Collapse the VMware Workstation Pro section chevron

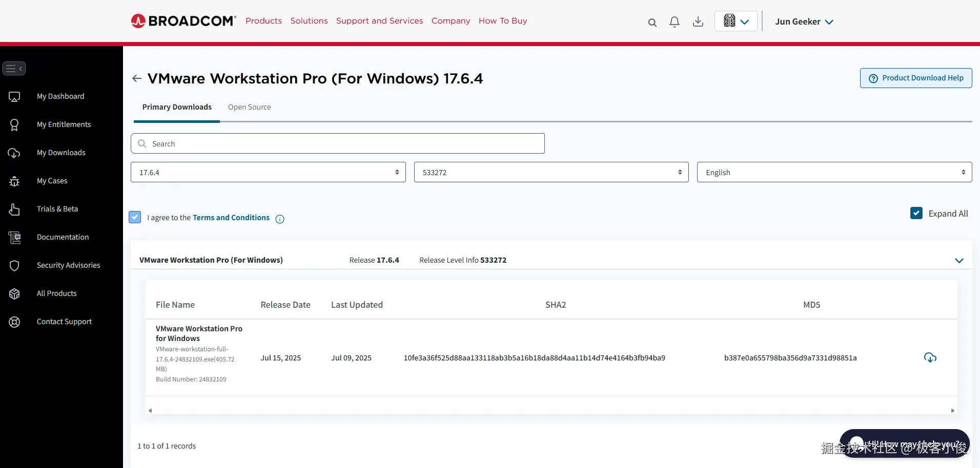tap(959, 261)
